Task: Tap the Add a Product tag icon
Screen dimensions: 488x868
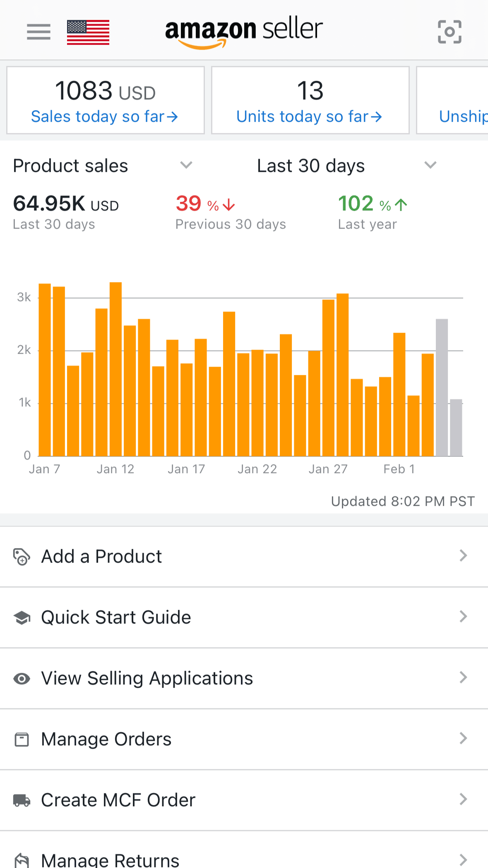Action: tap(22, 556)
